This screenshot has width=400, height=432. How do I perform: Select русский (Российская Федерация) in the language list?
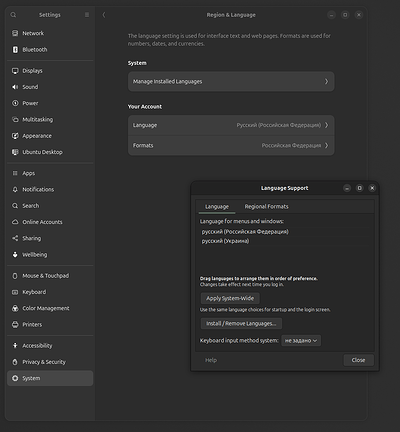click(245, 232)
